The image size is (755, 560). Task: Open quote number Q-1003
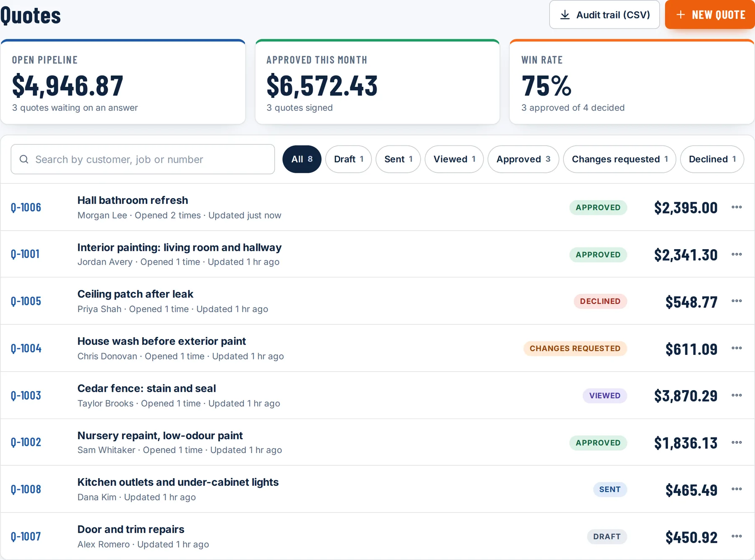point(26,396)
